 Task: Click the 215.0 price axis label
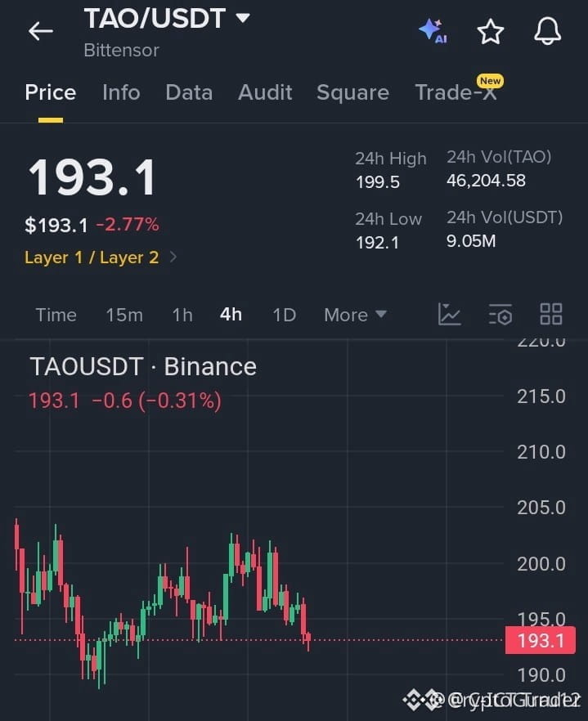tap(541, 396)
